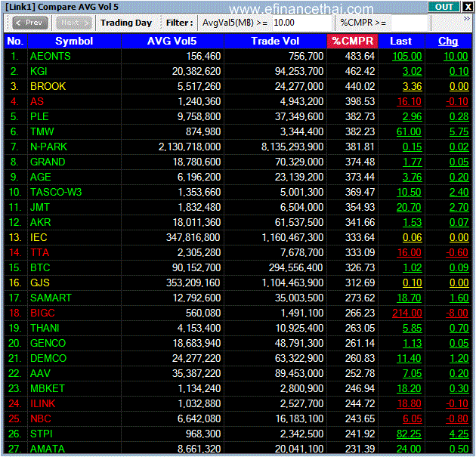Open BIGC last price 214.00 link
The width and height of the screenshot is (476, 457).
tap(407, 313)
